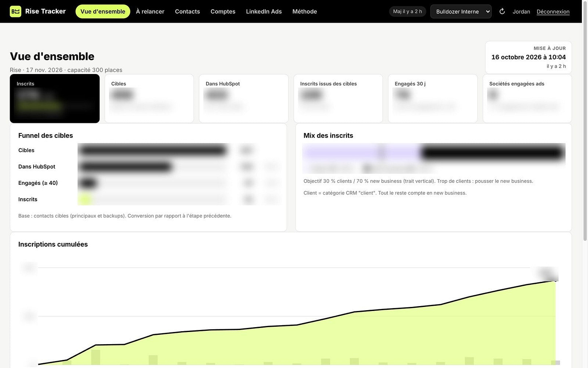
Task: Click the Inscriptions cumulées heading
Action: tap(53, 244)
